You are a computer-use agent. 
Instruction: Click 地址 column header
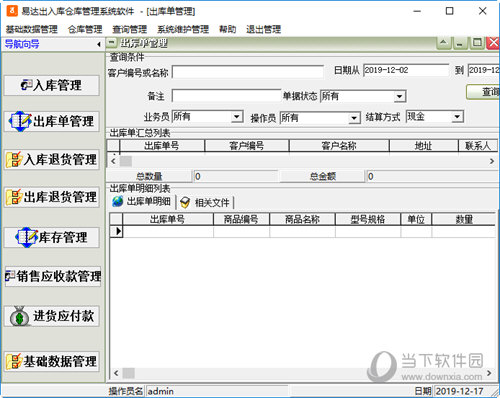423,146
